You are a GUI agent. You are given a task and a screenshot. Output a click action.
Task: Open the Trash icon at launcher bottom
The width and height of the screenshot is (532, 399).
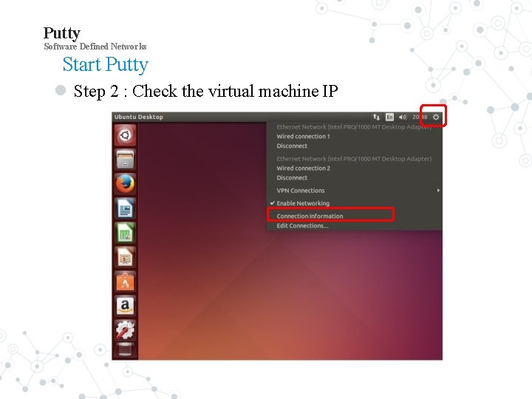[125, 351]
